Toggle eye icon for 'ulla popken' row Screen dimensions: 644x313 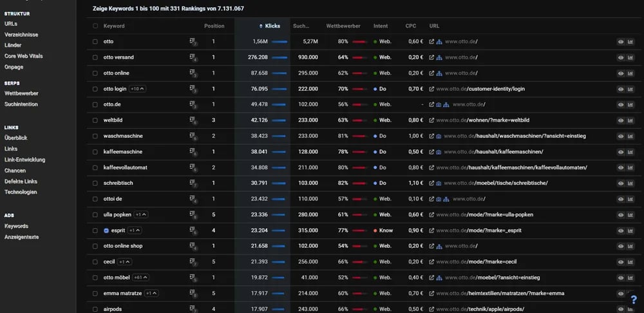621,215
